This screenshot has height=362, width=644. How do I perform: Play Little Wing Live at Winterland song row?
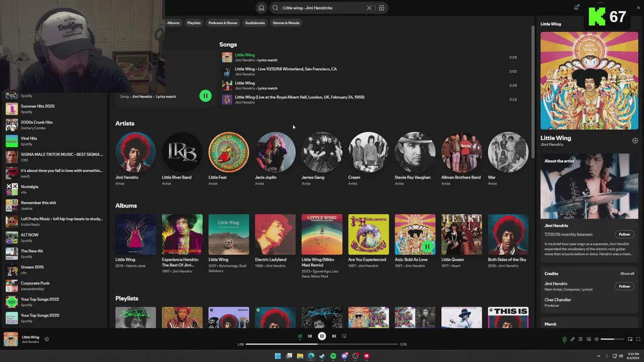[x=370, y=71]
